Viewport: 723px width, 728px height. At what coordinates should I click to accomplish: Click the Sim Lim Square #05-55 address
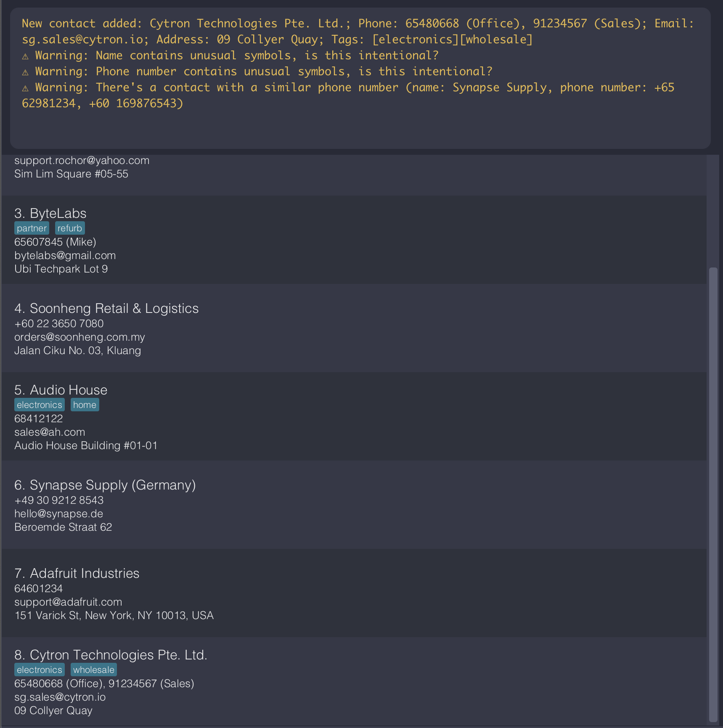pyautogui.click(x=71, y=174)
